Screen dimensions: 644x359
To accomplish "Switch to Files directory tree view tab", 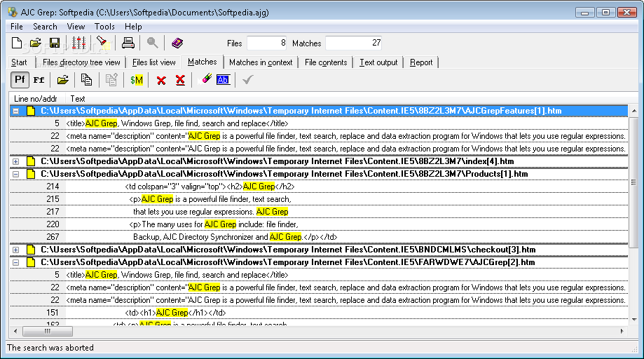I will point(81,62).
